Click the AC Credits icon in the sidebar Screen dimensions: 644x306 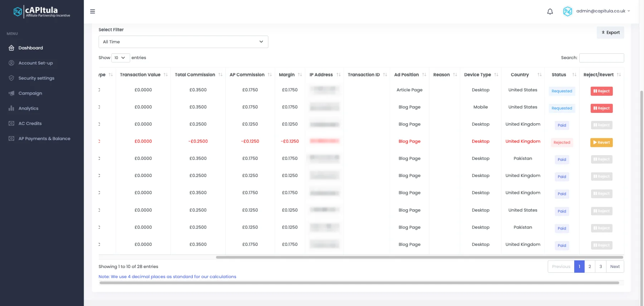tap(11, 123)
